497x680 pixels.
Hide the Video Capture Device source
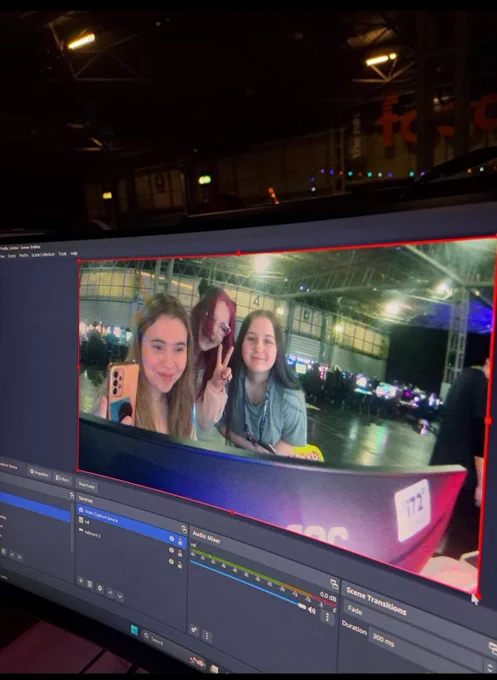(x=172, y=539)
